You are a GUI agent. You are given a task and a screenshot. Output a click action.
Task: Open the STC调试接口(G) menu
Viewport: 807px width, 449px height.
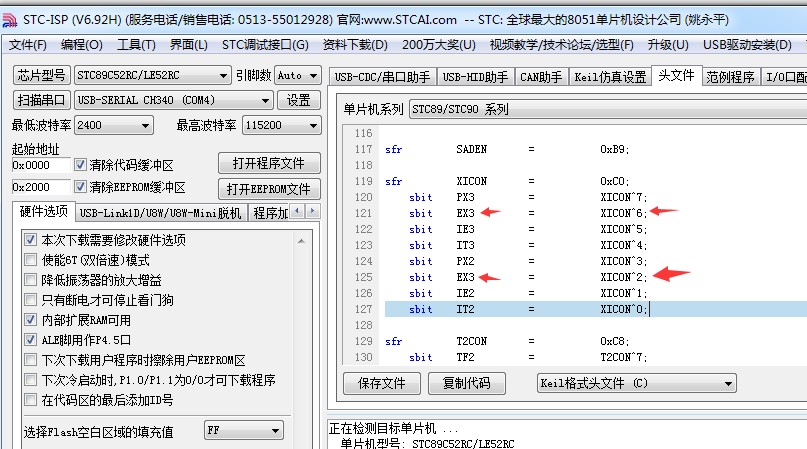tap(265, 45)
